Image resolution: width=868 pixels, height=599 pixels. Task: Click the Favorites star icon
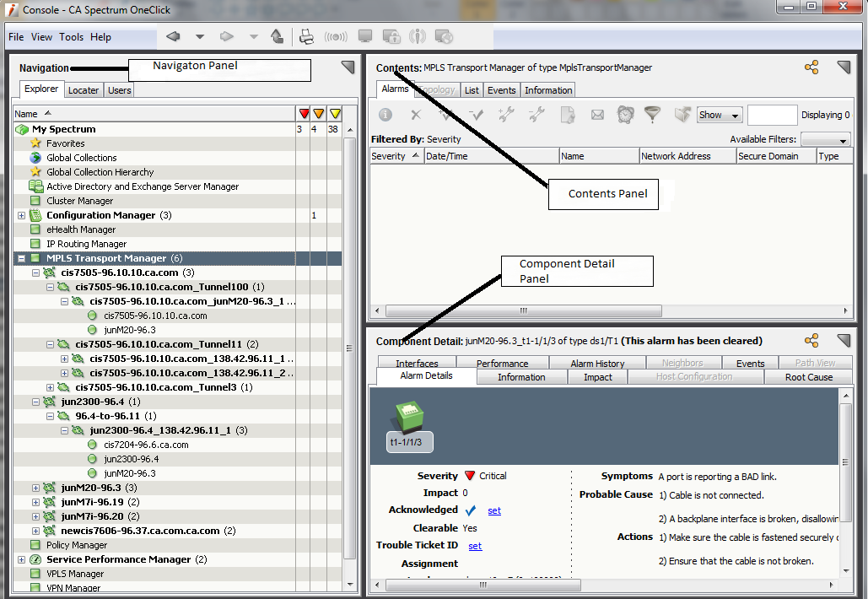36,143
